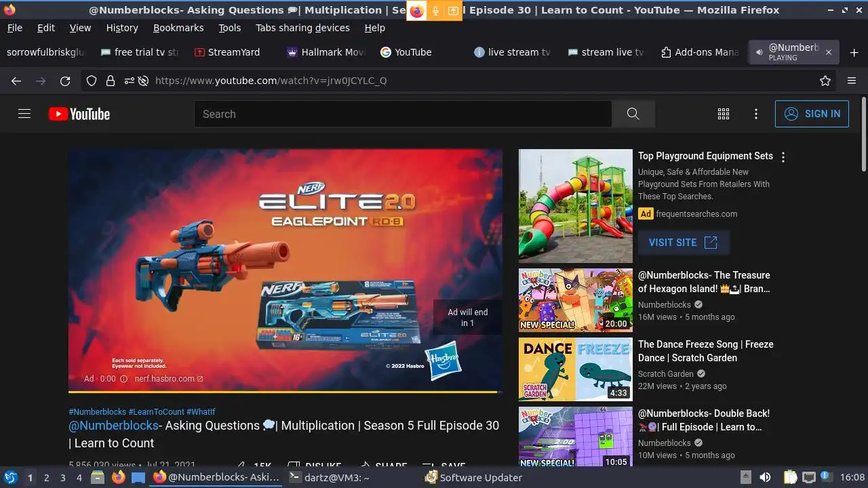The image size is (868, 488).
Task: Launch Firefox from taskbar launcher
Action: [x=118, y=477]
